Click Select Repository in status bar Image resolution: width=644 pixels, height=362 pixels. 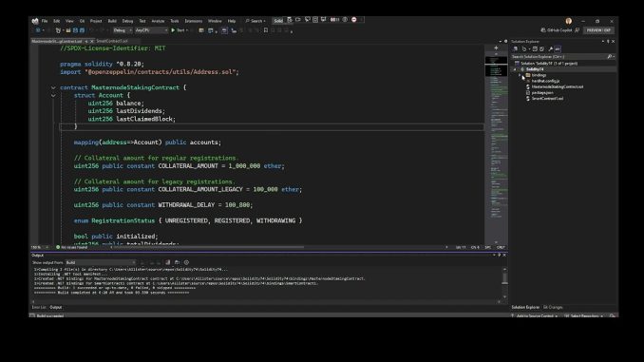(x=583, y=315)
